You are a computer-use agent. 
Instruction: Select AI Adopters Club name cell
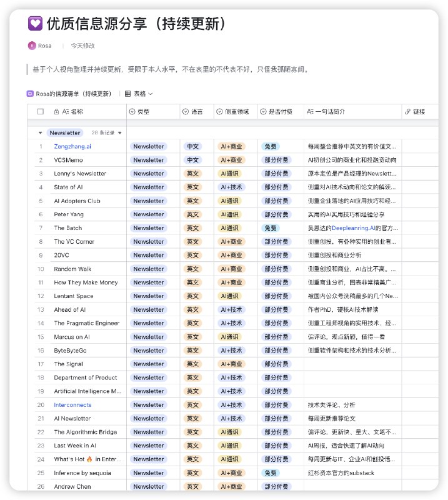pyautogui.click(x=88, y=201)
